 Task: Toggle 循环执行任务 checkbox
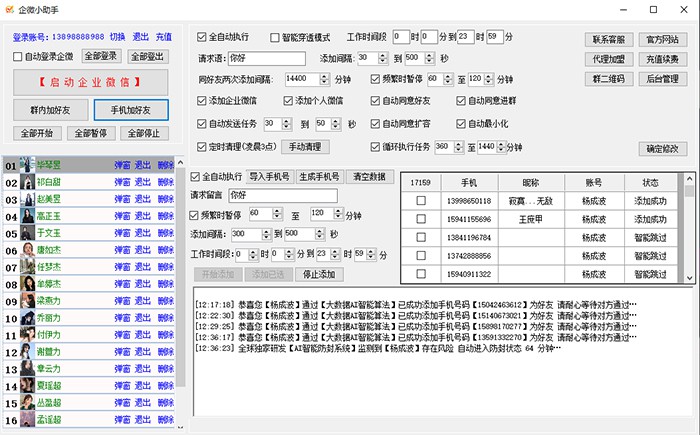point(375,146)
